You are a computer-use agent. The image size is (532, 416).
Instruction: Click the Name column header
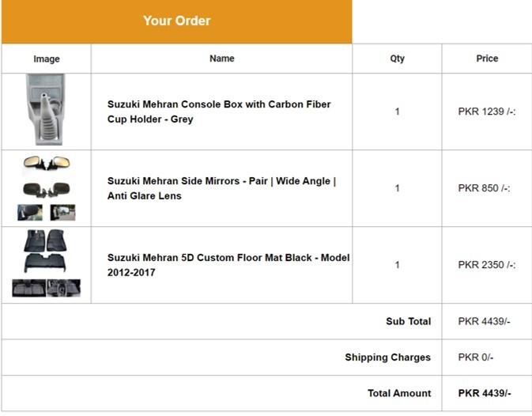click(222, 59)
